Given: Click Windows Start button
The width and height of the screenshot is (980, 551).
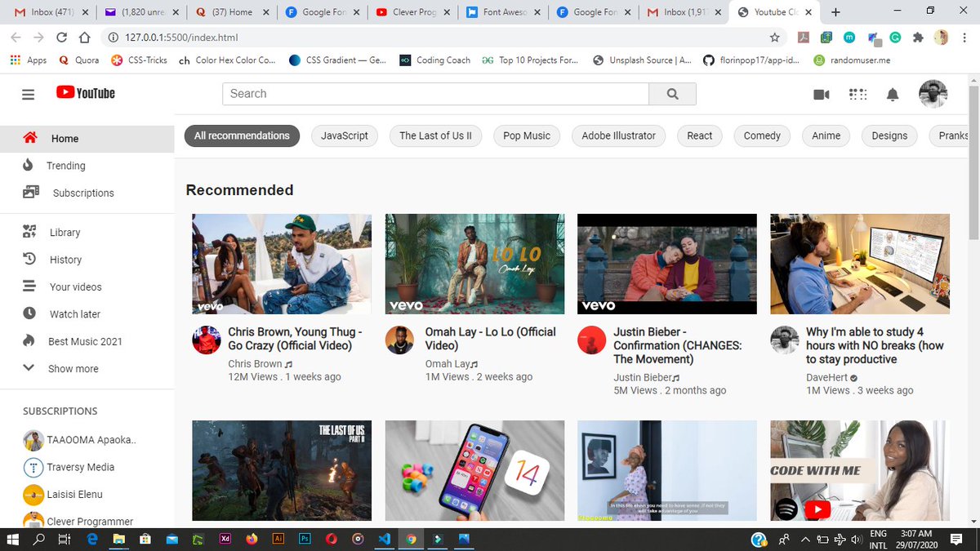Looking at the screenshot, I should (x=13, y=540).
